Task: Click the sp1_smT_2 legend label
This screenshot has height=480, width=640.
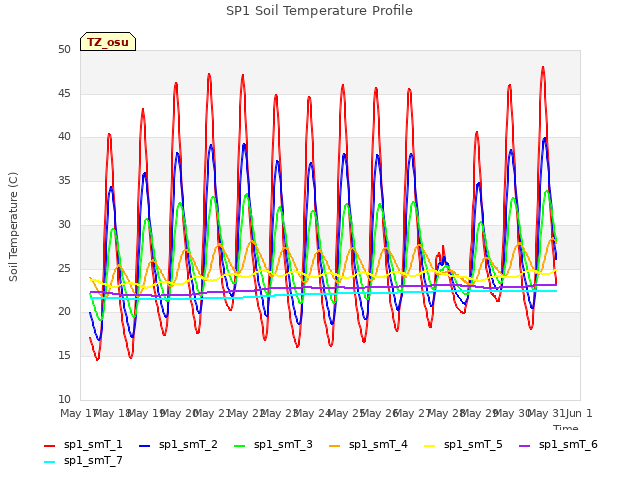Action: point(188,444)
